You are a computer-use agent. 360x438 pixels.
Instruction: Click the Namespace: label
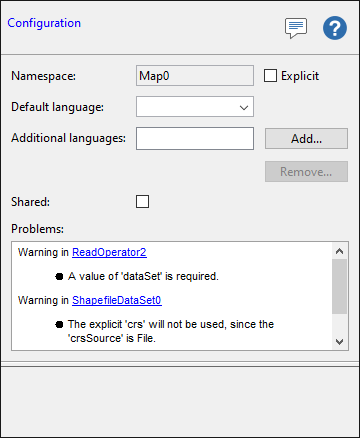[43, 76]
